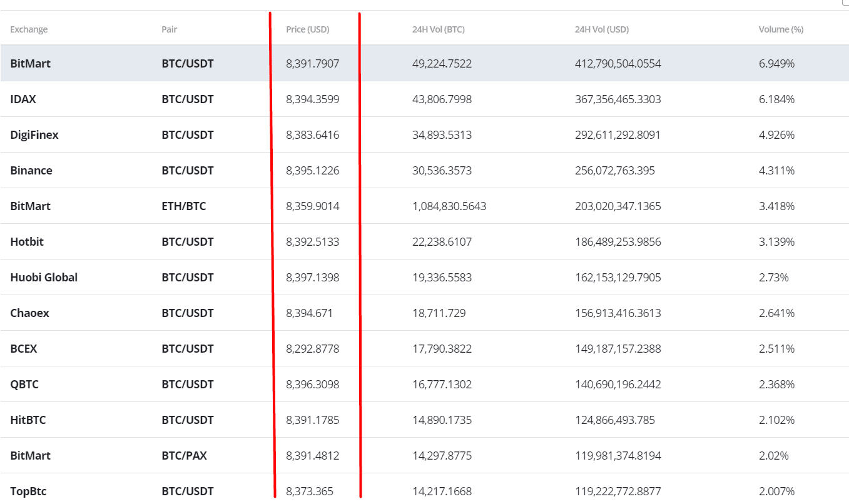Sort by the Exchange column header

pyautogui.click(x=29, y=29)
